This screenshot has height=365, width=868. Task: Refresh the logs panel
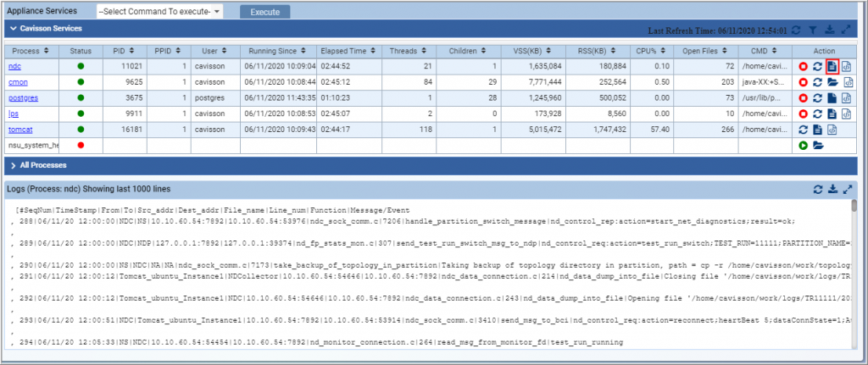[x=817, y=189]
